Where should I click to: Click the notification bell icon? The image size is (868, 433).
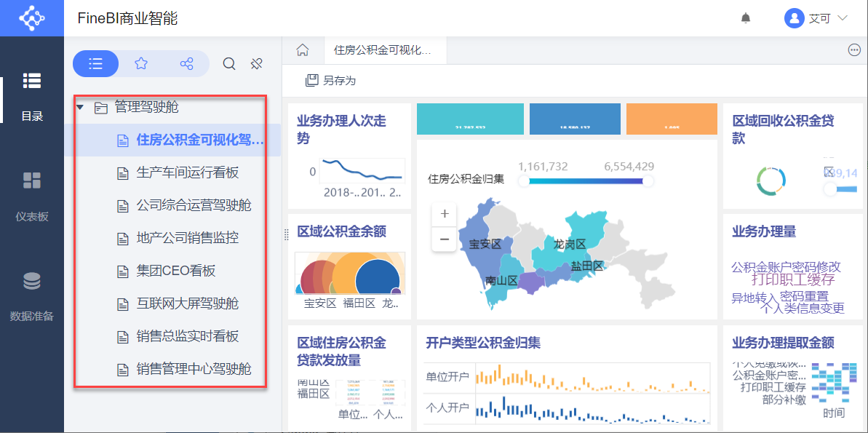(746, 18)
